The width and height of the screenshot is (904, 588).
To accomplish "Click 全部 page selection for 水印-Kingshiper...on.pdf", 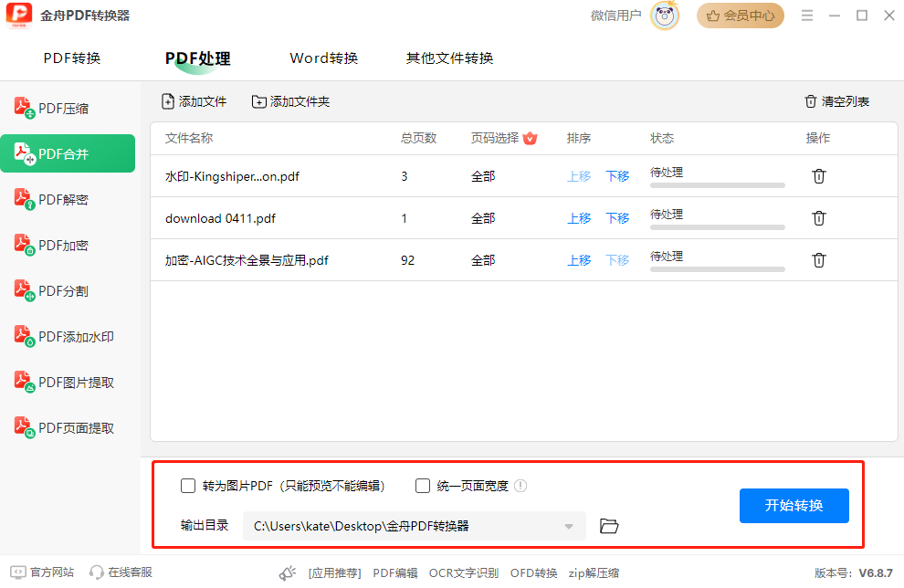I will point(483,176).
